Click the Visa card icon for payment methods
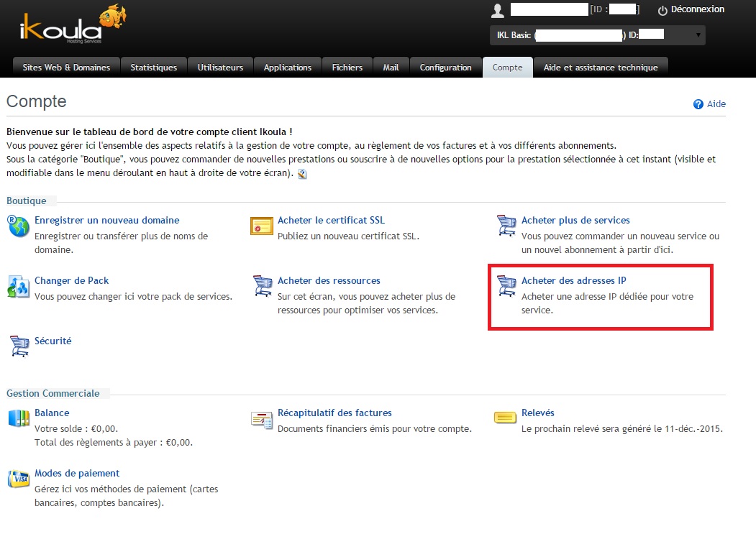756x534 pixels. click(x=18, y=479)
